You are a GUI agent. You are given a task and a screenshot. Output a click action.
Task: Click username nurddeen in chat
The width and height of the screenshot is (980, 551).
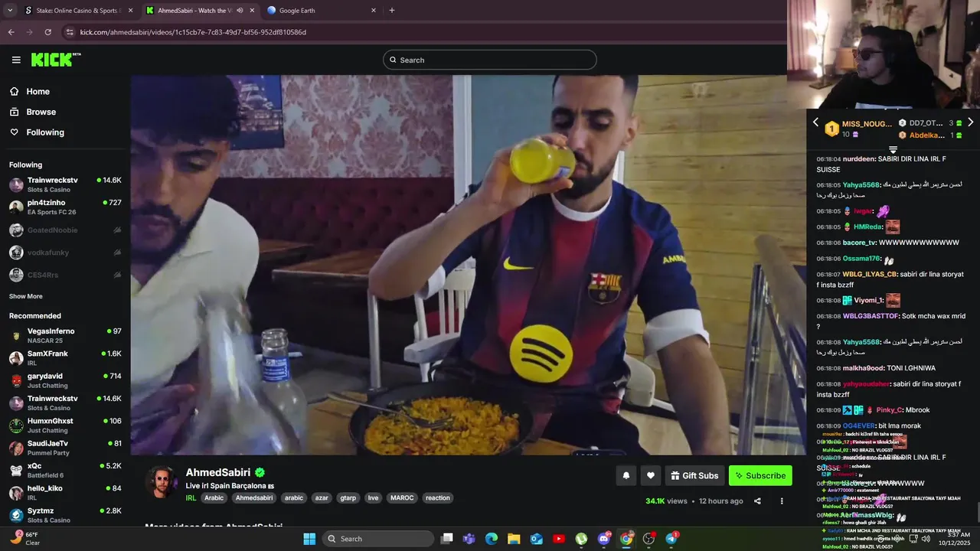click(x=859, y=159)
